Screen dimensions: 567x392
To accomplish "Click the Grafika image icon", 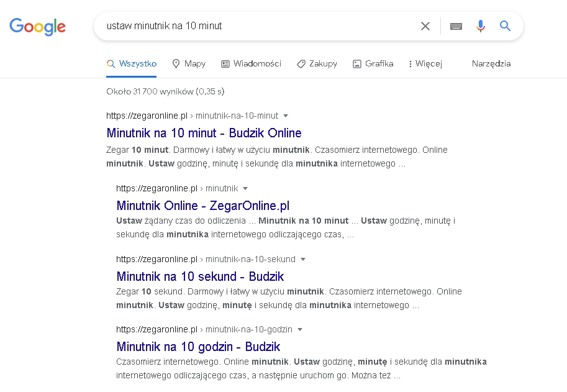I will pos(356,63).
